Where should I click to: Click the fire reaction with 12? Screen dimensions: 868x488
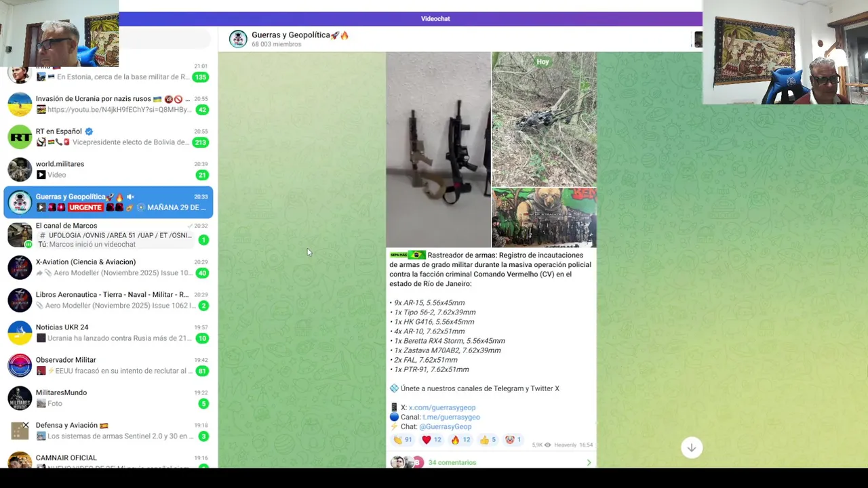coord(460,440)
